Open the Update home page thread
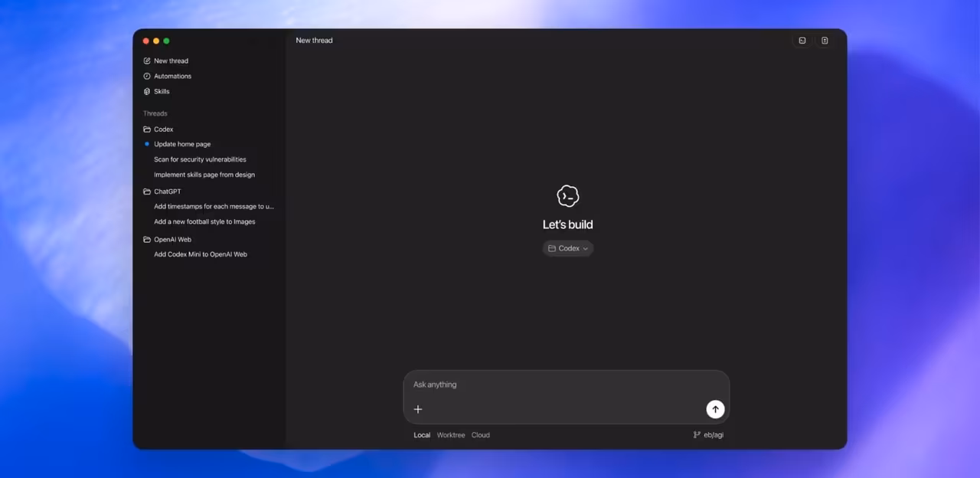Screen dimensions: 980x478 182,144
